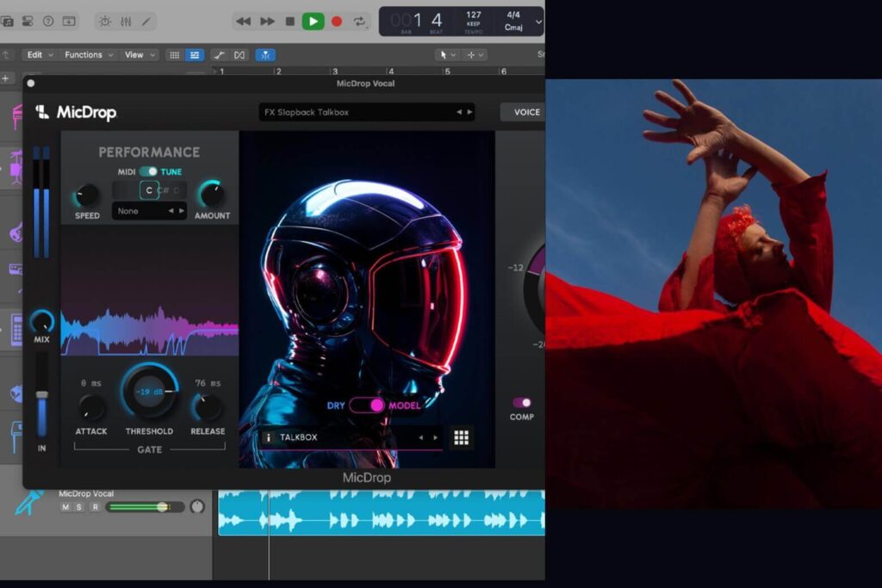Stop playback
This screenshot has width=882, height=588.
(x=290, y=22)
